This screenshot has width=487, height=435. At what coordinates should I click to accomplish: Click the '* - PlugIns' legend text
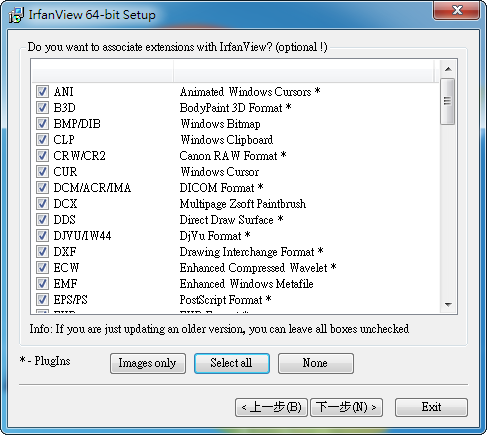pos(45,361)
